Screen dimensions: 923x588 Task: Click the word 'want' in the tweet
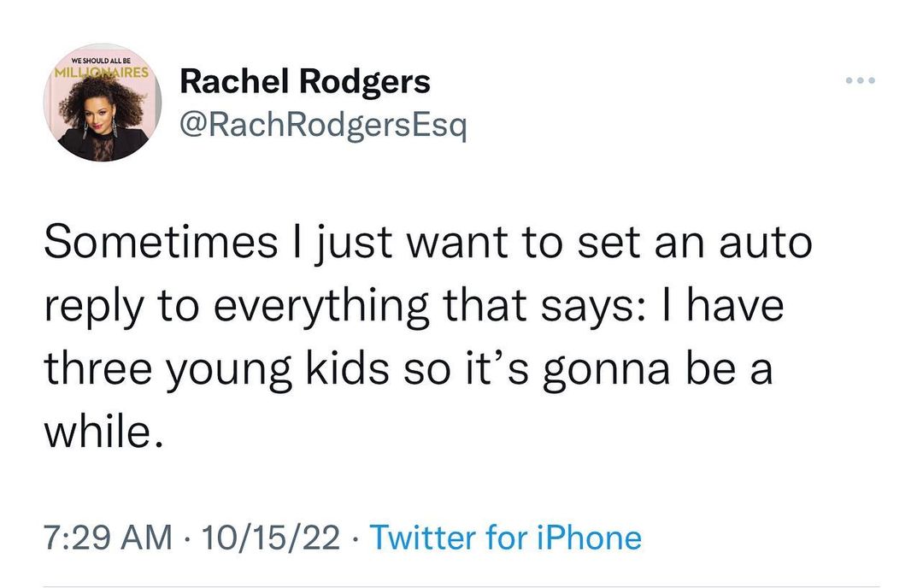point(459,243)
